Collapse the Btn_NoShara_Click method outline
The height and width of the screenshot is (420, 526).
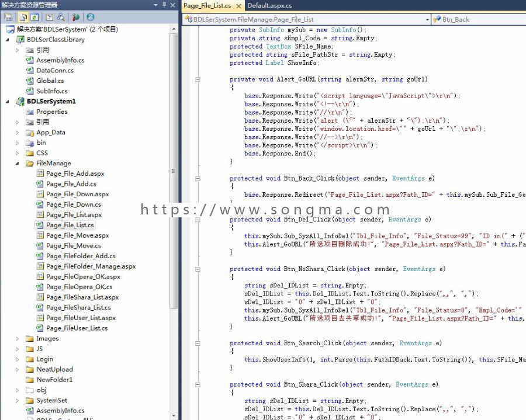click(198, 269)
